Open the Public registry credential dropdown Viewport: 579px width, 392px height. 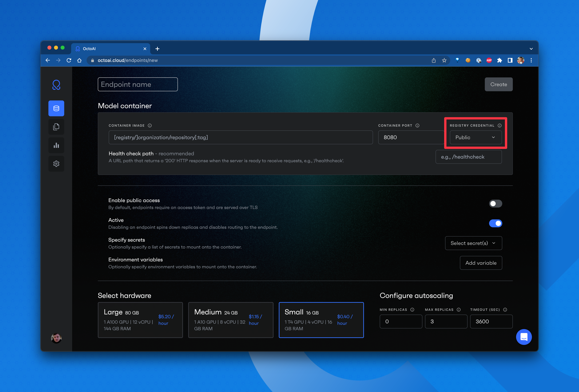475,137
